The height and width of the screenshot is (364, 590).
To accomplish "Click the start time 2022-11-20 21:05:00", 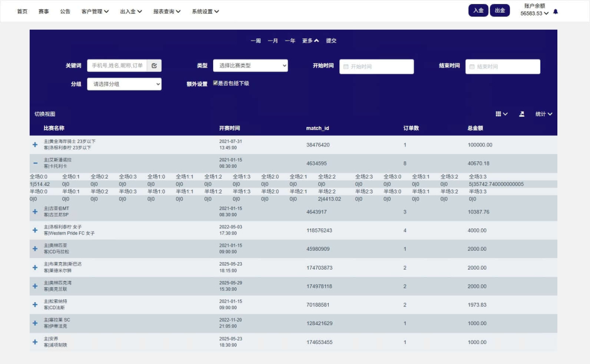I will click(230, 323).
